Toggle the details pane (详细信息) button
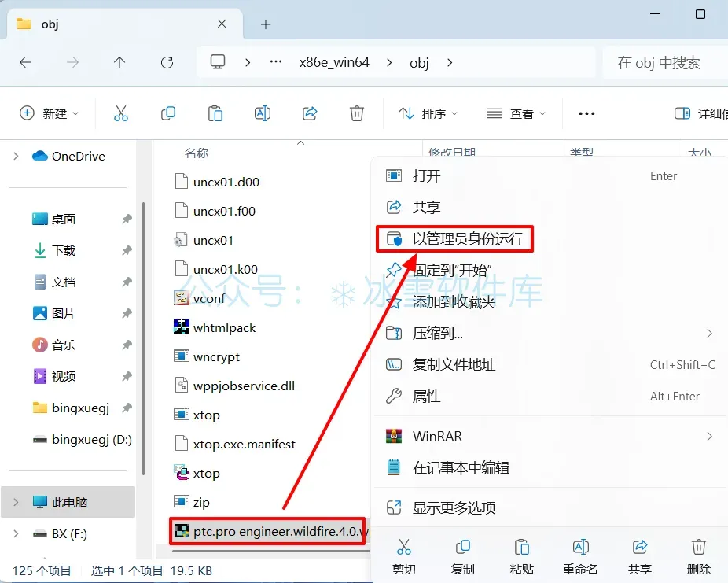 700,113
